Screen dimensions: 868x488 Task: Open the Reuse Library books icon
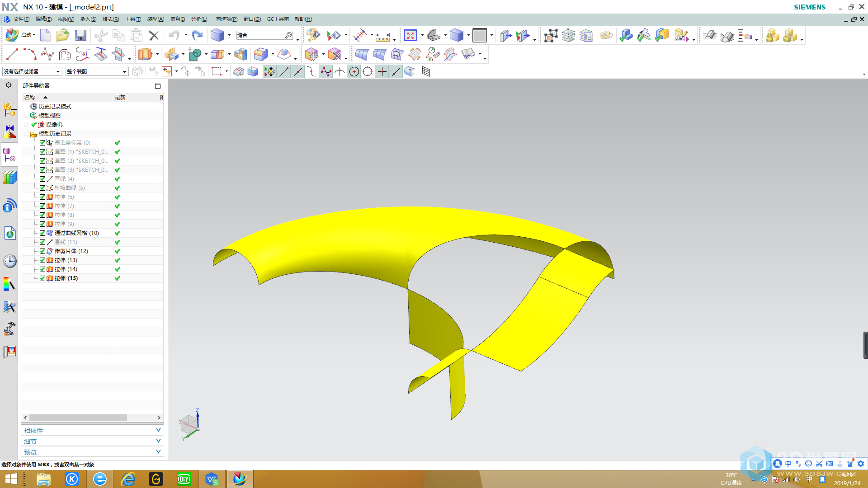click(x=9, y=178)
